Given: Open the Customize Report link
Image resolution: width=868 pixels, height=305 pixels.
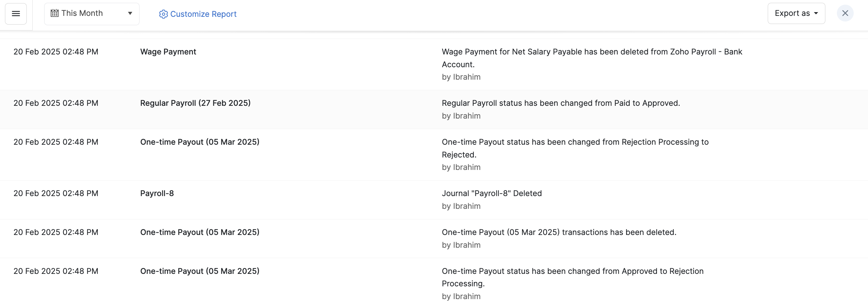Looking at the screenshot, I should (203, 14).
